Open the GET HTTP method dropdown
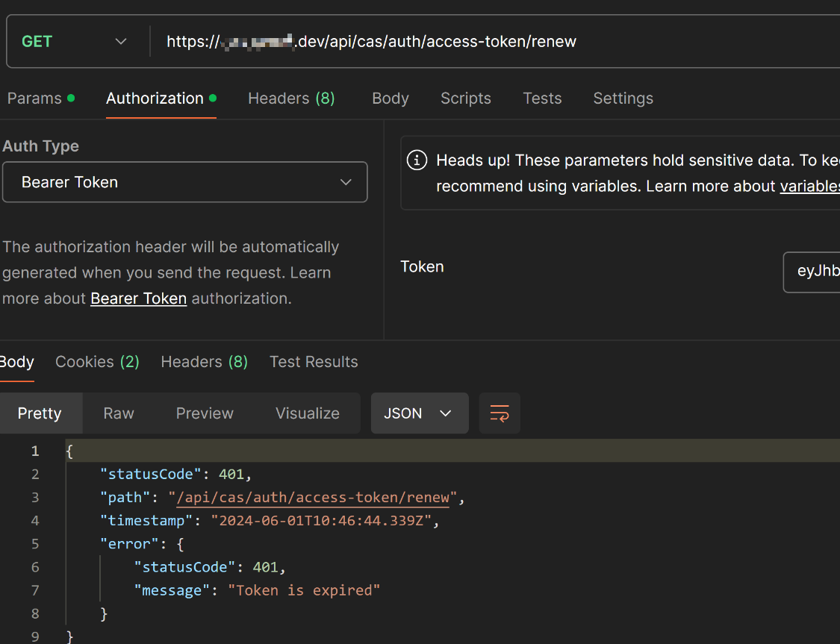Image resolution: width=840 pixels, height=644 pixels. click(75, 41)
